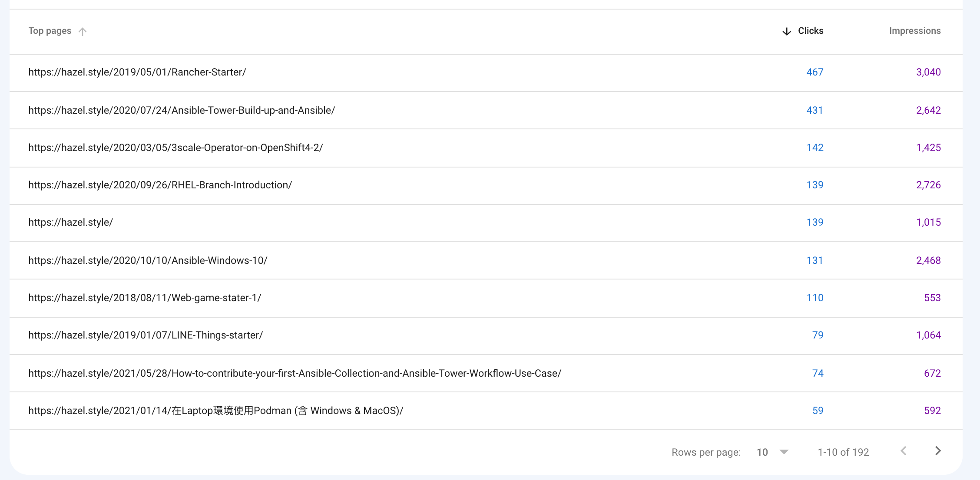Click the 1,015 impressions value
Screen dimensions: 980x480
pyautogui.click(x=928, y=222)
